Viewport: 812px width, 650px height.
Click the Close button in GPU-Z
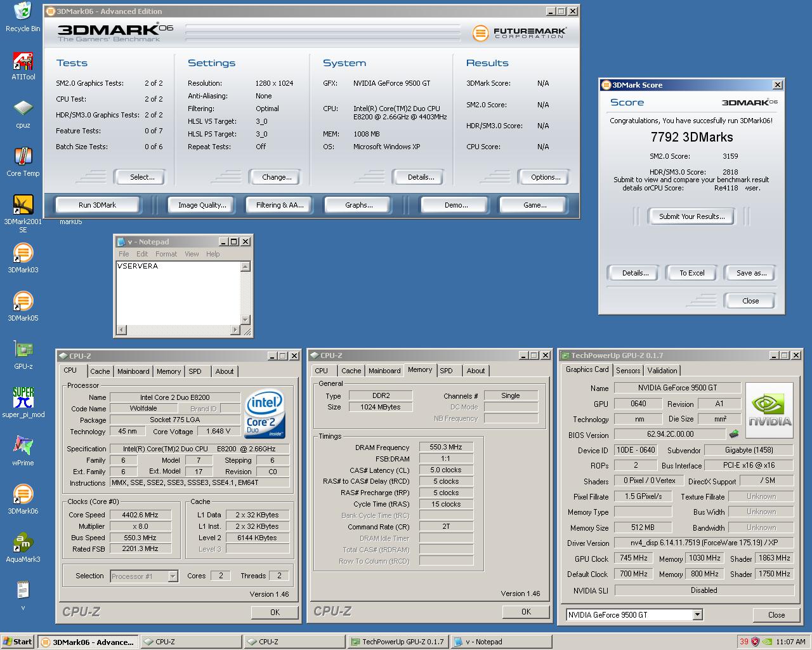(776, 615)
